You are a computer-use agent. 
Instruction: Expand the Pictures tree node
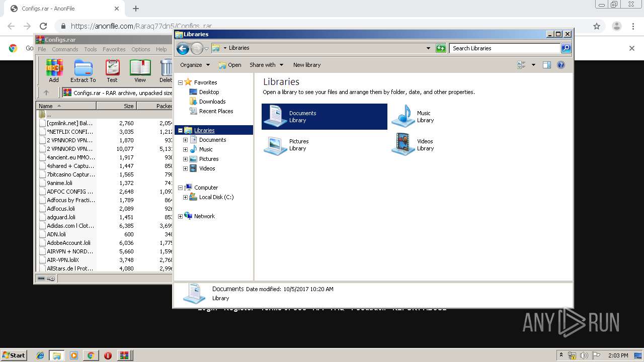(x=185, y=159)
